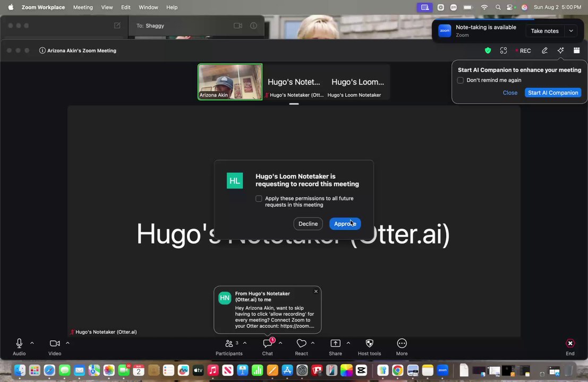Open Control Center in menu bar
This screenshot has width=588, height=382.
pyautogui.click(x=509, y=7)
